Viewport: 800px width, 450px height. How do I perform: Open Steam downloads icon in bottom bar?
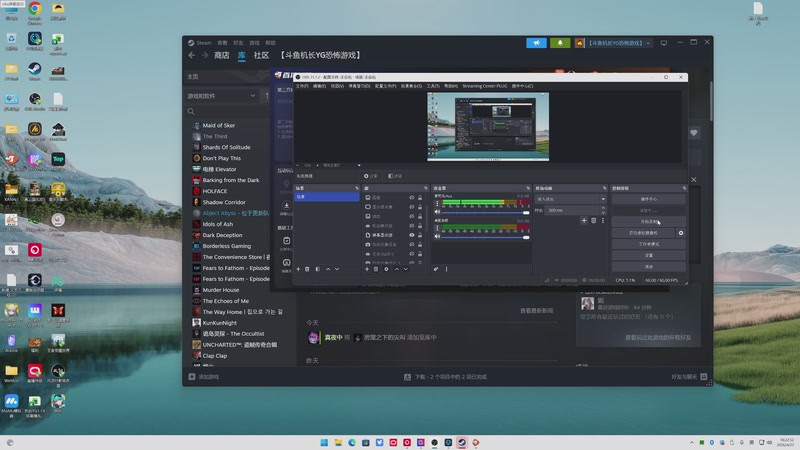407,377
